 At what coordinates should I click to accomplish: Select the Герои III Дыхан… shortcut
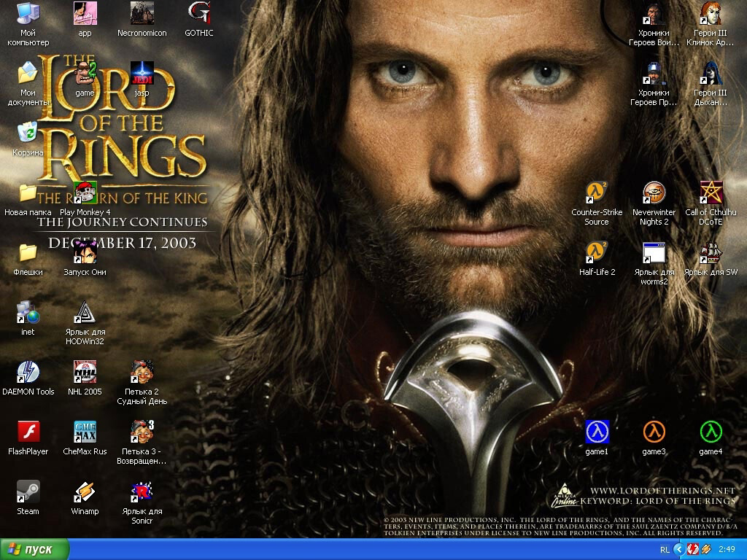coord(711,73)
